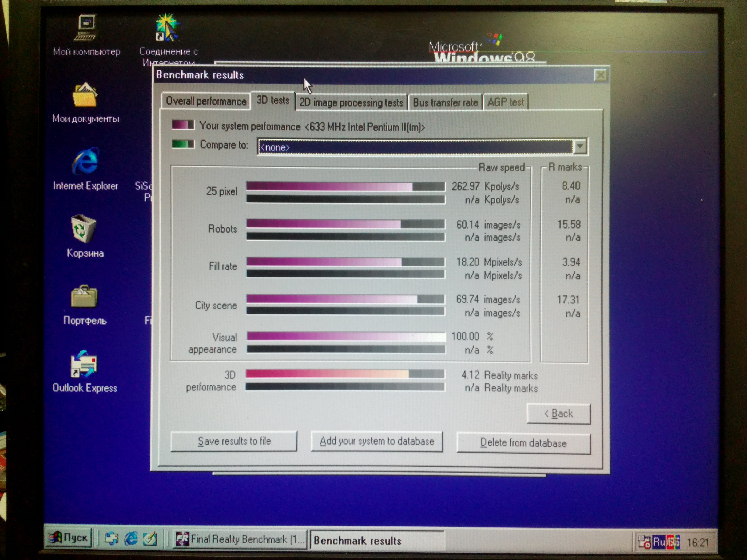This screenshot has height=560, width=747.
Task: Click Internet Explorer quick launch icon in taskbar
Action: point(131,538)
